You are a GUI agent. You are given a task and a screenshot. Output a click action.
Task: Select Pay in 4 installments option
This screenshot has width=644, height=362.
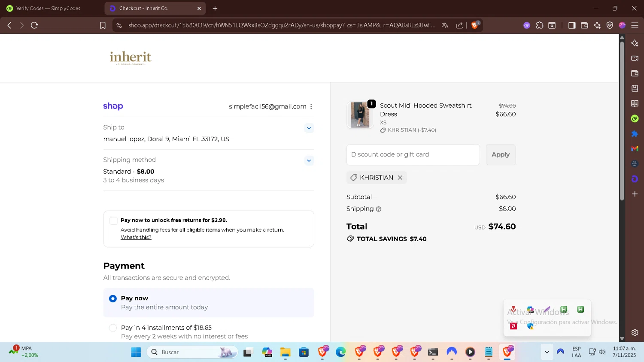pos(113,328)
